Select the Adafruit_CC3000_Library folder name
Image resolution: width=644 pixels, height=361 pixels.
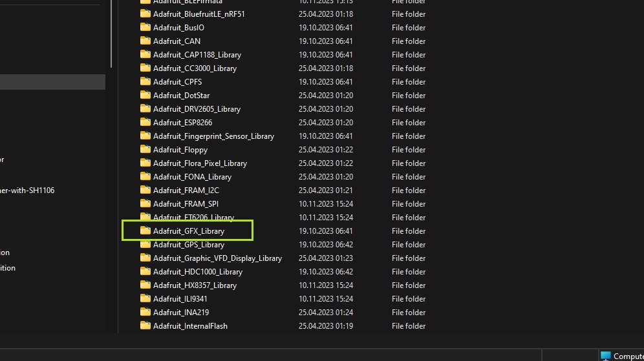click(x=195, y=68)
